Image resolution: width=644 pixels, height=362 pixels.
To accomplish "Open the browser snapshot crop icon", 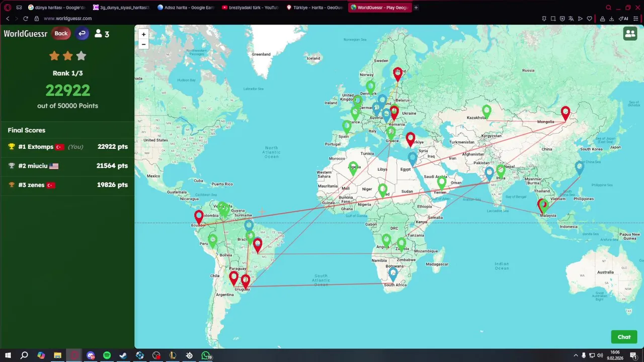I will tap(553, 19).
